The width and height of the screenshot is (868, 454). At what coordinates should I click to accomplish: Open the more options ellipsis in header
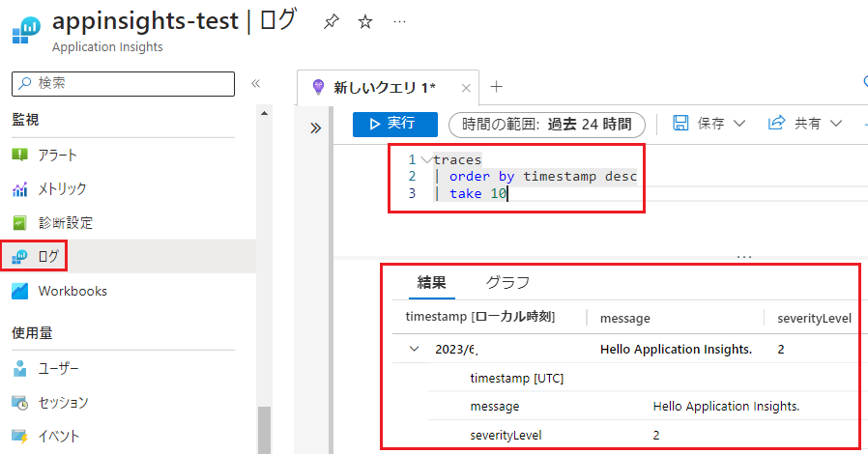(399, 22)
